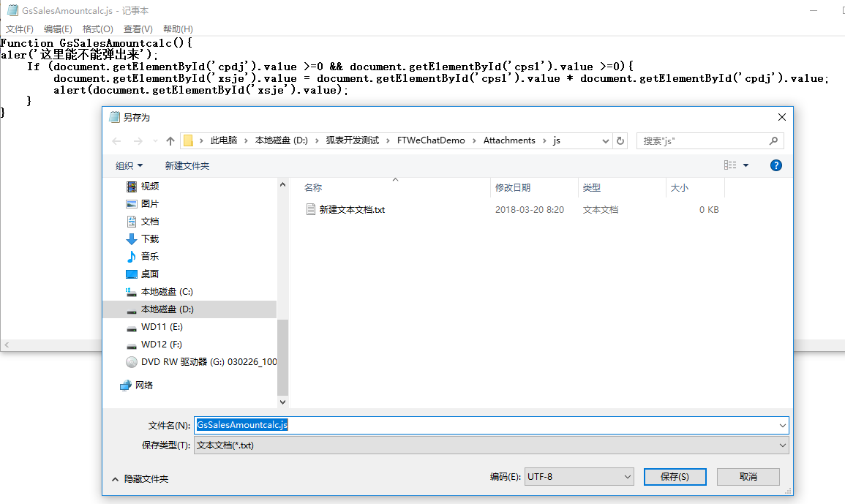This screenshot has width=845, height=504.
Task: Open the 桌面 folder in sidebar
Action: point(149,274)
